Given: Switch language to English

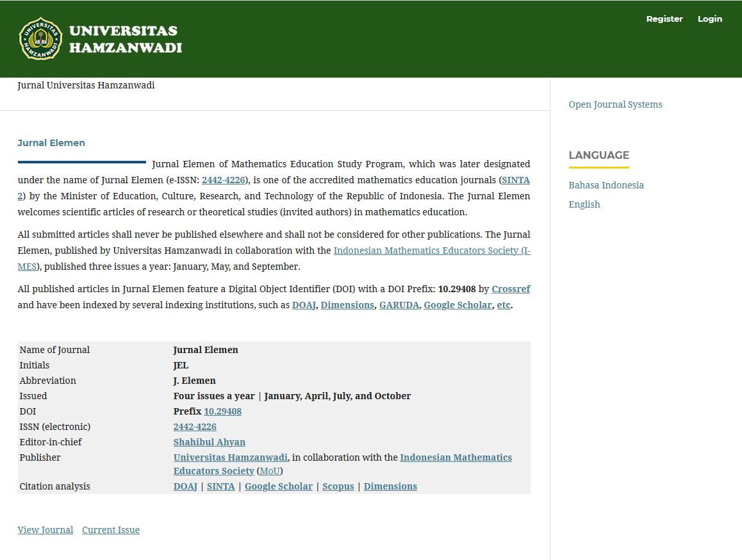Looking at the screenshot, I should [x=584, y=204].
